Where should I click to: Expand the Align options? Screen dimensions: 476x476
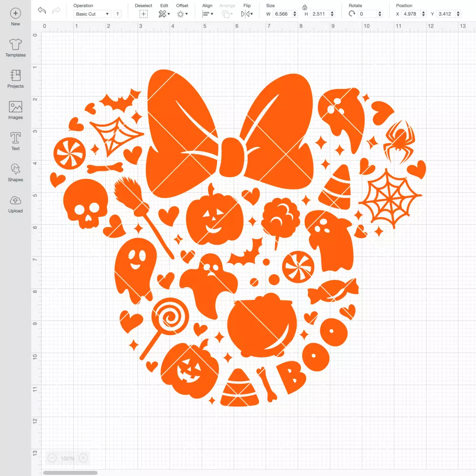208,14
